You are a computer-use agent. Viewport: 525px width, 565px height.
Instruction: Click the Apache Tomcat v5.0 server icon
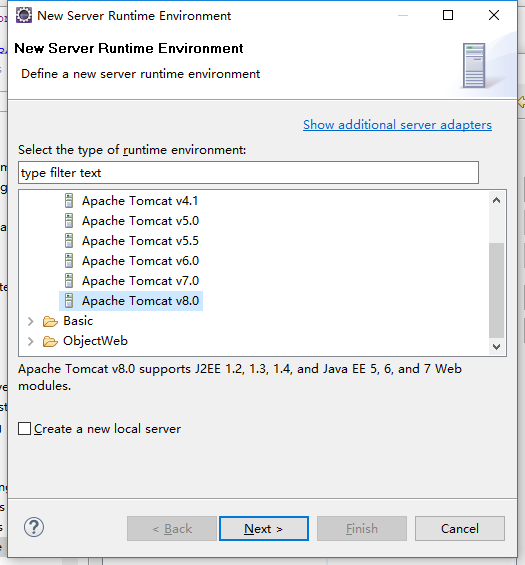point(69,221)
